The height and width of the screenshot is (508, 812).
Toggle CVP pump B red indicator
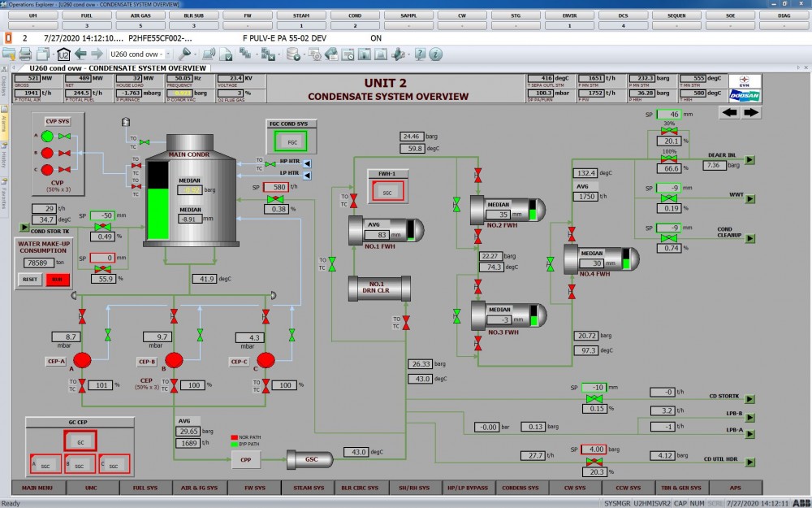[x=48, y=153]
